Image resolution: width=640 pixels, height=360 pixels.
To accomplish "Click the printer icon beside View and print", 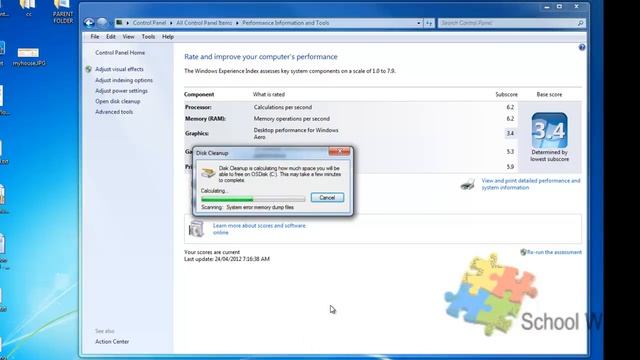I will (468, 184).
